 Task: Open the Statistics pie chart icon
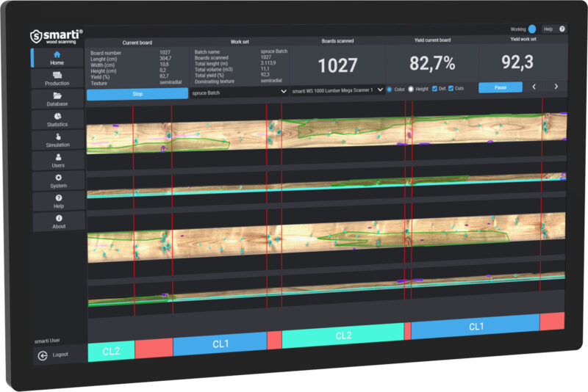[57, 116]
